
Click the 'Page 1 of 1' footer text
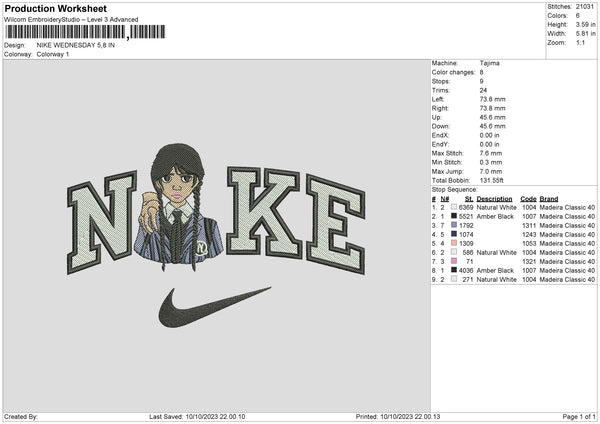coord(579,417)
